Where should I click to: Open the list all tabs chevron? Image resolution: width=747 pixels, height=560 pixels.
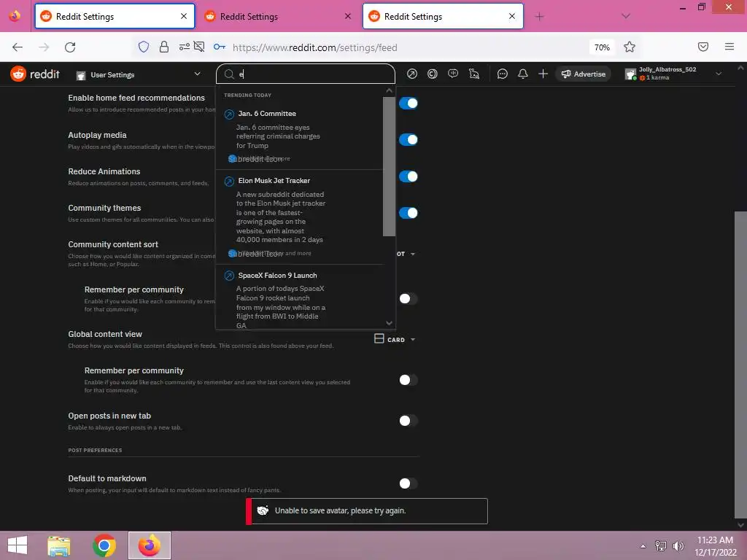click(x=626, y=16)
